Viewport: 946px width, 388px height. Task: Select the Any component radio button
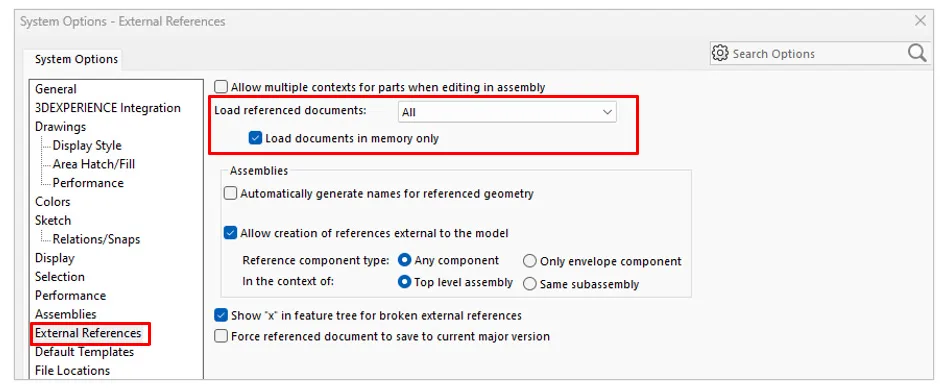(405, 261)
